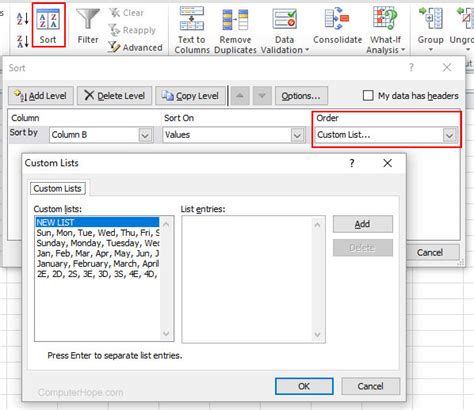474x410 pixels.
Task: Open the Data Validation dropdown arrow
Action: [307, 50]
